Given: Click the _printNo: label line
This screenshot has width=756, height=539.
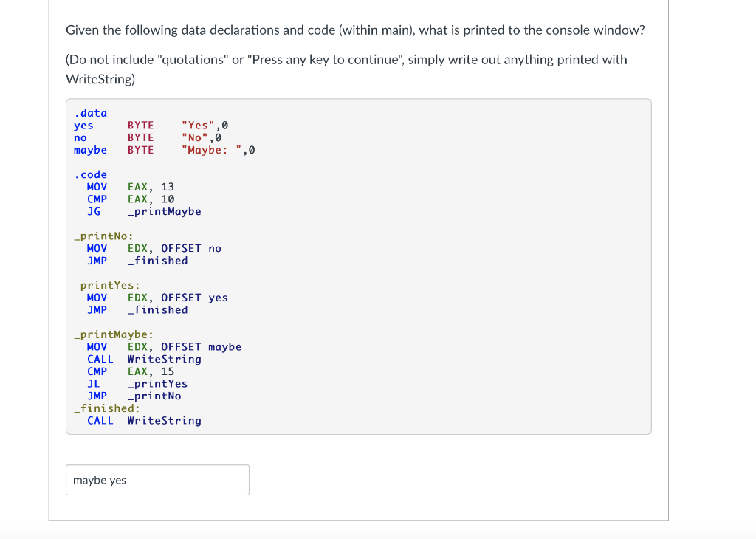Looking at the screenshot, I should point(103,236).
